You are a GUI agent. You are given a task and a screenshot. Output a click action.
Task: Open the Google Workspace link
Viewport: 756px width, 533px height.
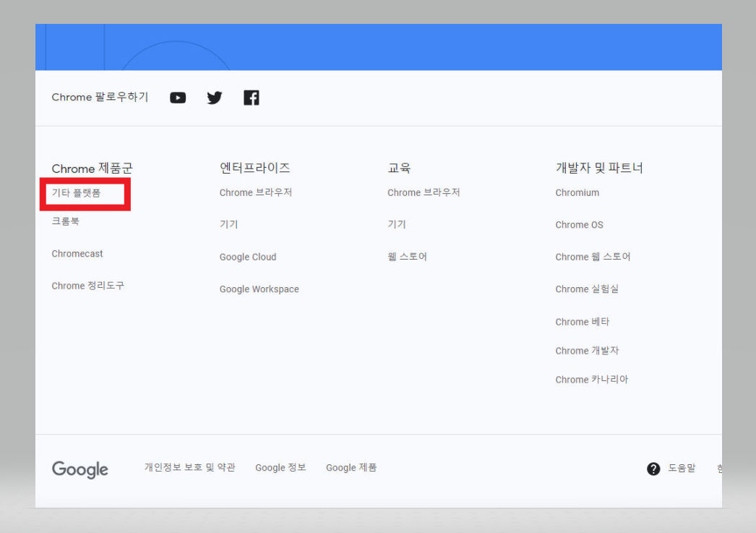tap(259, 289)
